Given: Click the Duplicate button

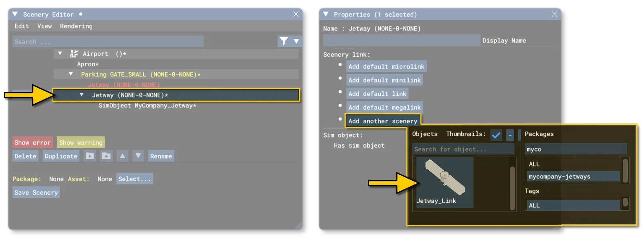Looking at the screenshot, I should pyautogui.click(x=61, y=156).
